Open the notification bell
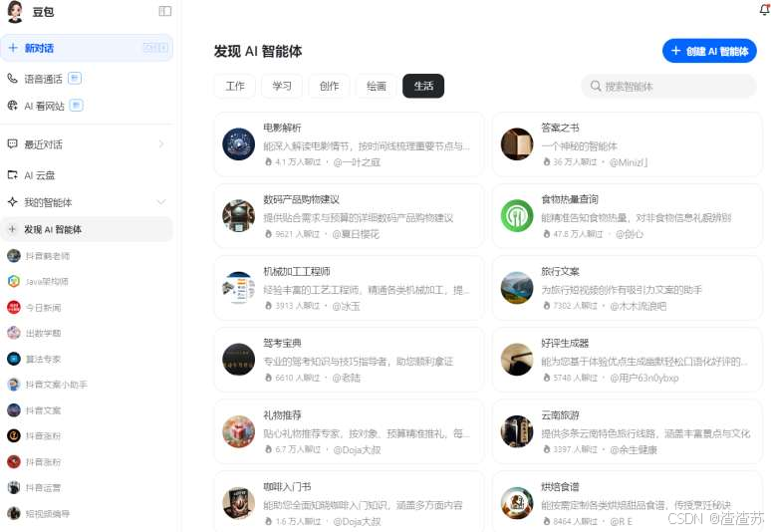 point(765,8)
